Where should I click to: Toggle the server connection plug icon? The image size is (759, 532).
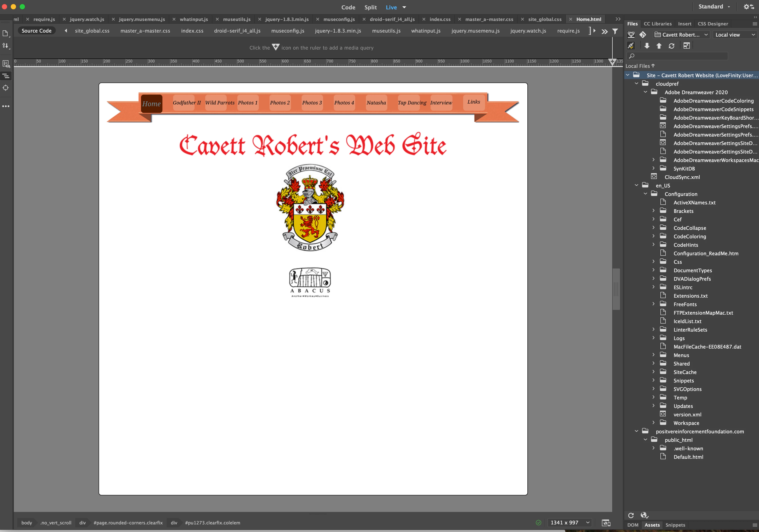[631, 46]
